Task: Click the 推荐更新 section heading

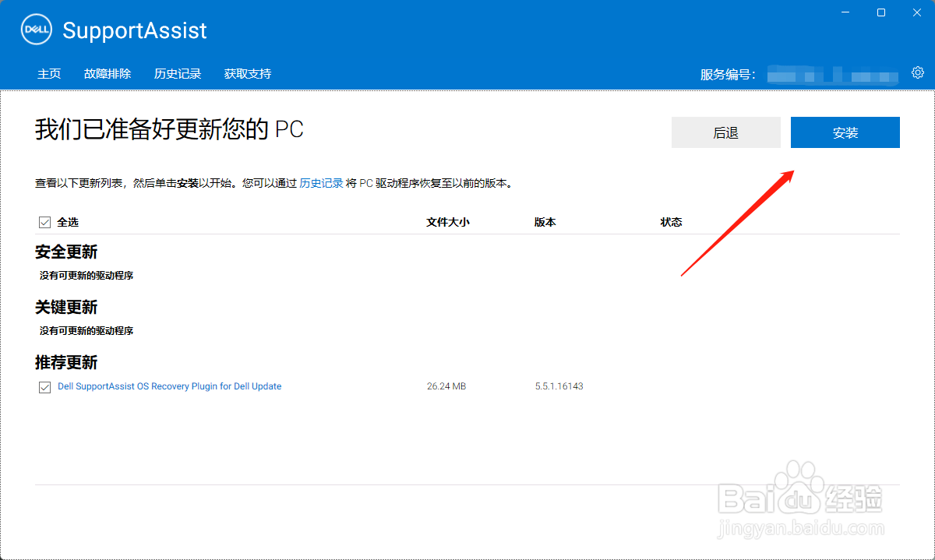Action: click(x=66, y=363)
